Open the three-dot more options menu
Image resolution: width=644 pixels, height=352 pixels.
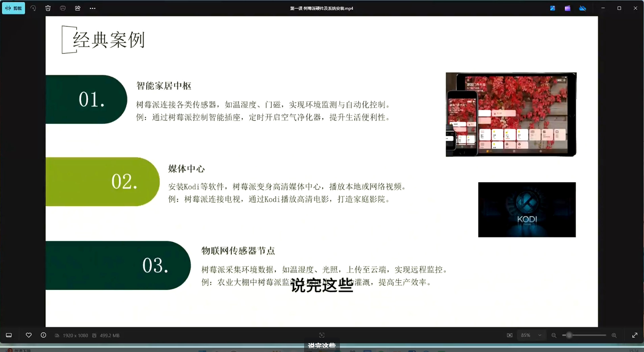tap(92, 8)
